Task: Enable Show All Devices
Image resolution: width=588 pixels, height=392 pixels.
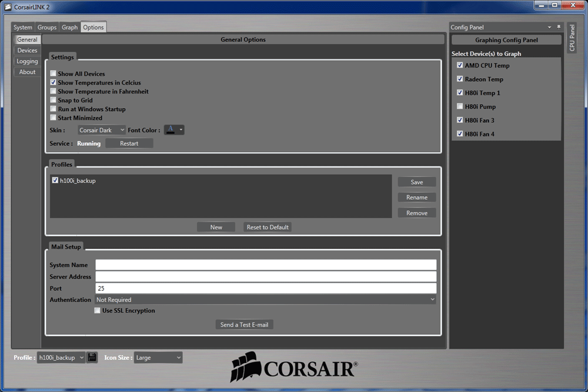Action: pos(53,73)
